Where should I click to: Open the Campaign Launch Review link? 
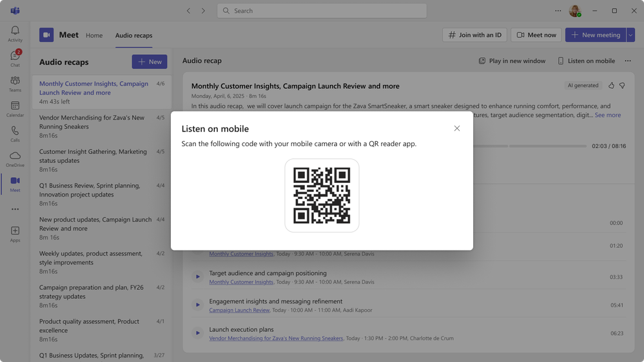pyautogui.click(x=239, y=310)
